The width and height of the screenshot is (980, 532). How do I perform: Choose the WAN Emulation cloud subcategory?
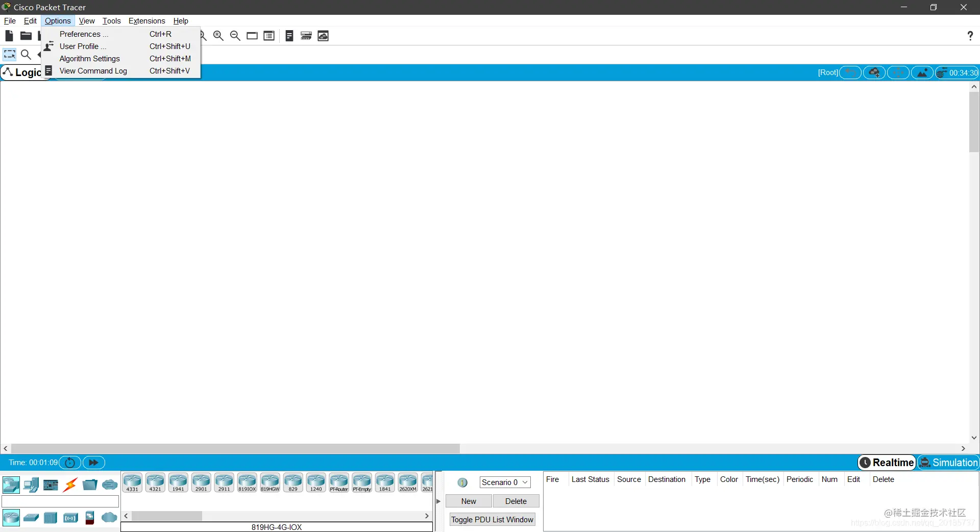109,518
